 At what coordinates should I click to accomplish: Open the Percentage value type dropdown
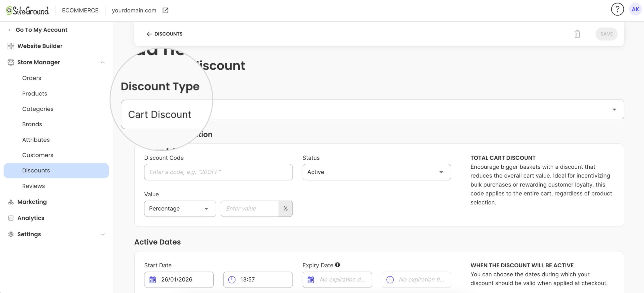pos(180,209)
